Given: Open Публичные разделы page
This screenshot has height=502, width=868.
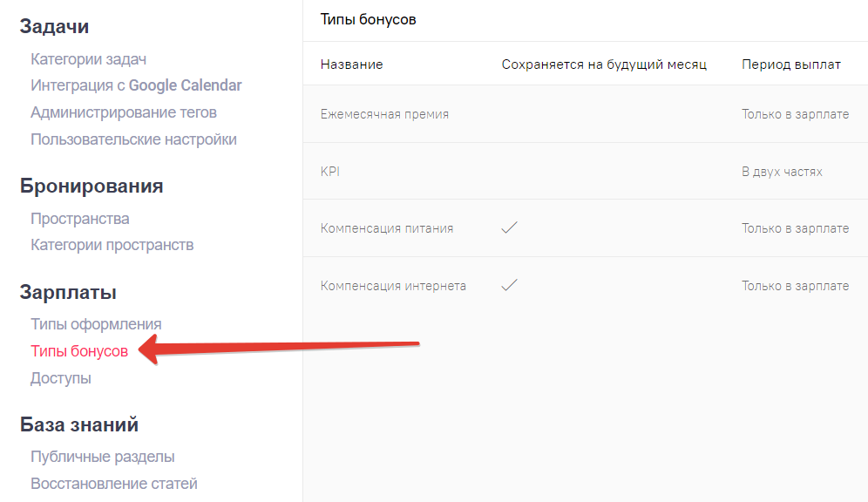Looking at the screenshot, I should pyautogui.click(x=103, y=457).
